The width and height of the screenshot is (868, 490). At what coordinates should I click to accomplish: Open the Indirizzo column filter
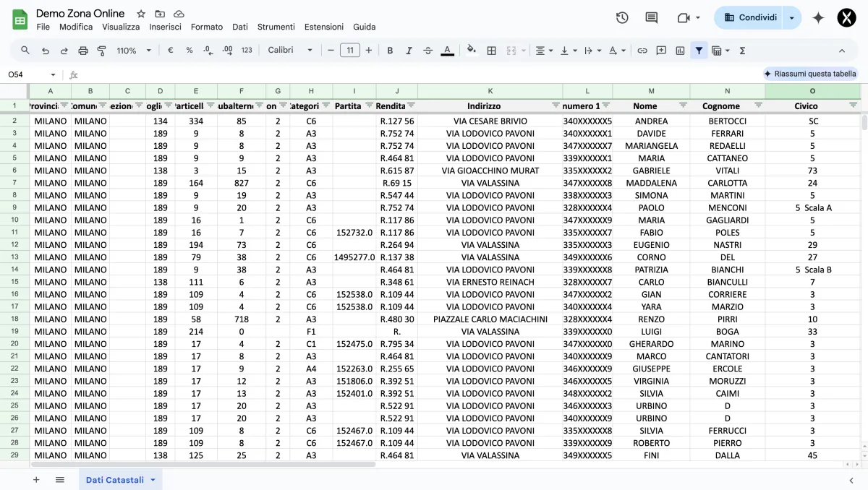[556, 106]
